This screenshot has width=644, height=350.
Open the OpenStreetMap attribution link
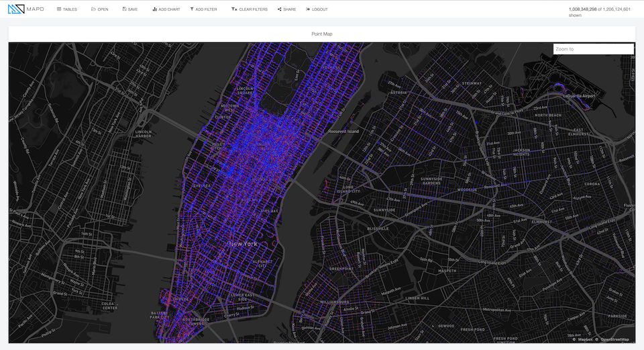click(x=615, y=339)
